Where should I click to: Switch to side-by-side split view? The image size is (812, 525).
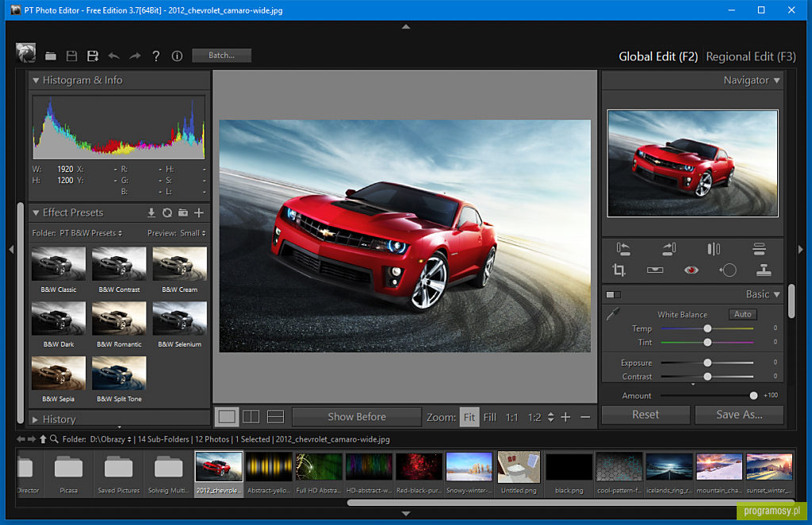click(251, 417)
